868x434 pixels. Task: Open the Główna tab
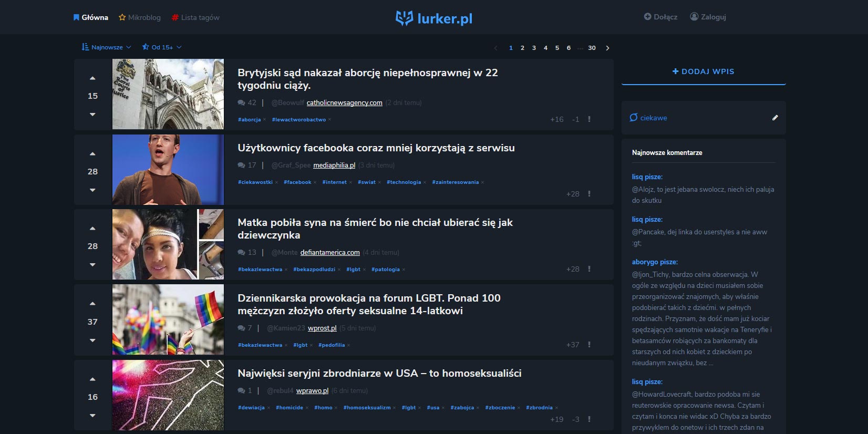91,17
